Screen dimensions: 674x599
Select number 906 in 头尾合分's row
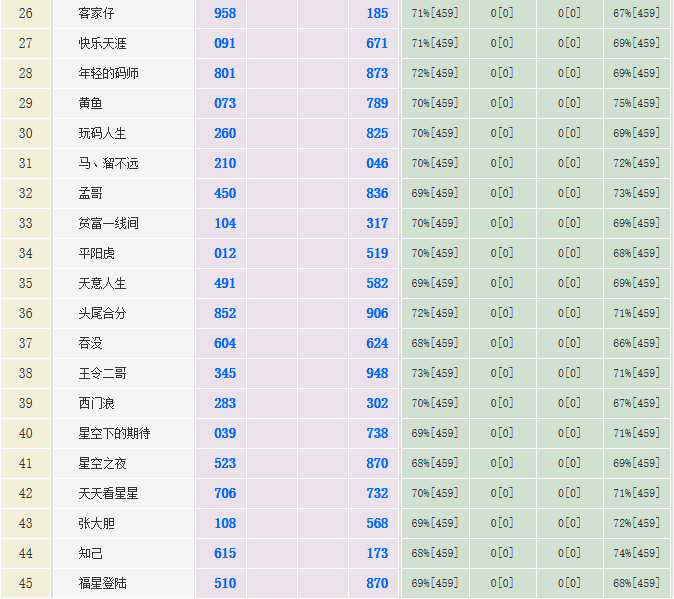[x=377, y=313]
